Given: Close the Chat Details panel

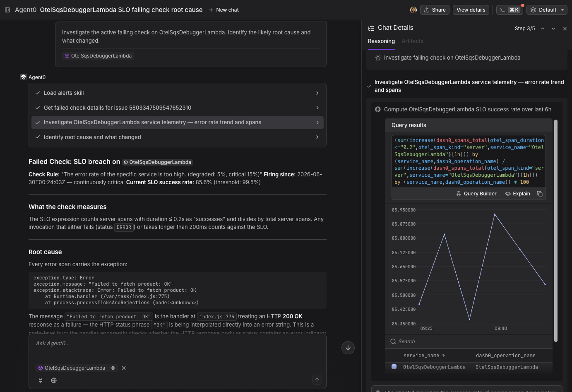Looking at the screenshot, I should point(565,29).
